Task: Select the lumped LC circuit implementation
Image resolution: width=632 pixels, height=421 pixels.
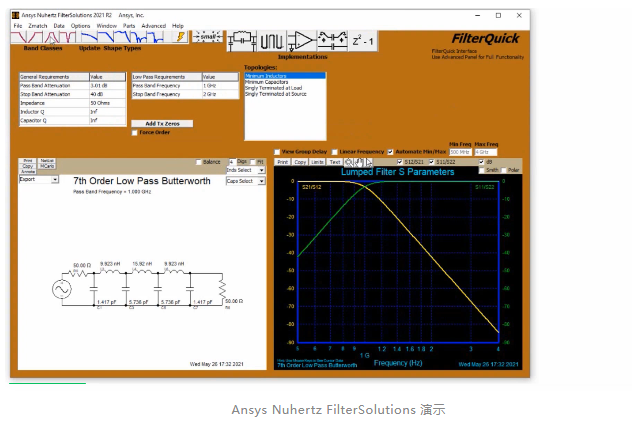Action: (x=242, y=41)
